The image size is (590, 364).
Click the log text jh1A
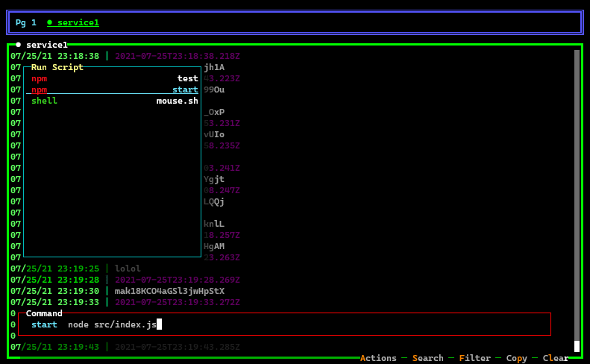pos(214,67)
